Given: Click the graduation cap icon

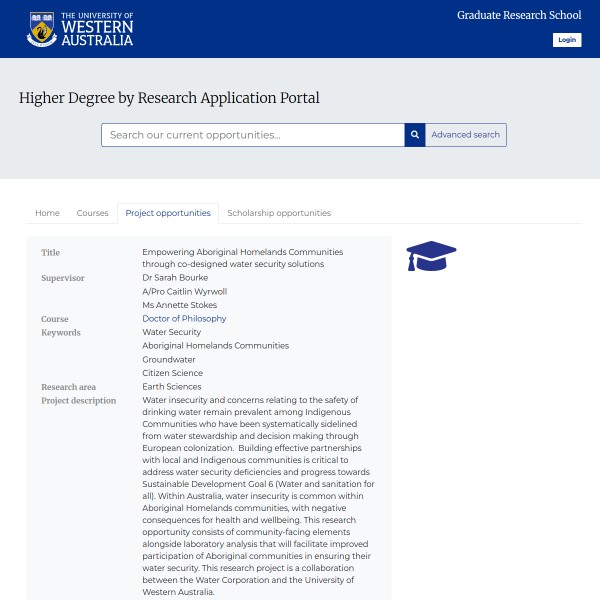Looking at the screenshot, I should click(x=431, y=256).
